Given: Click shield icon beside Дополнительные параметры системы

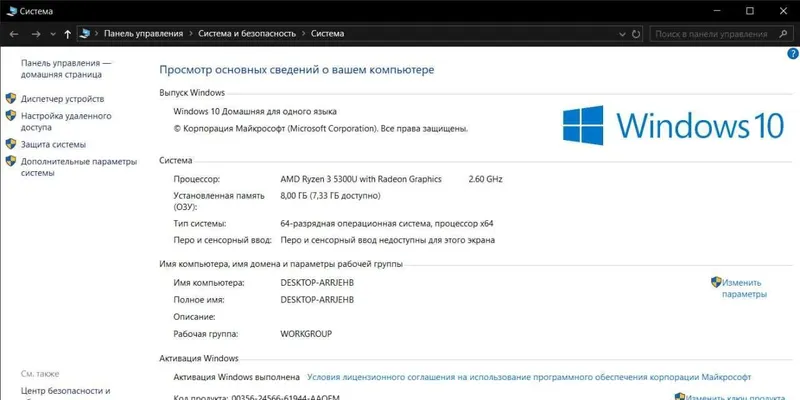Looking at the screenshot, I should point(11,161).
